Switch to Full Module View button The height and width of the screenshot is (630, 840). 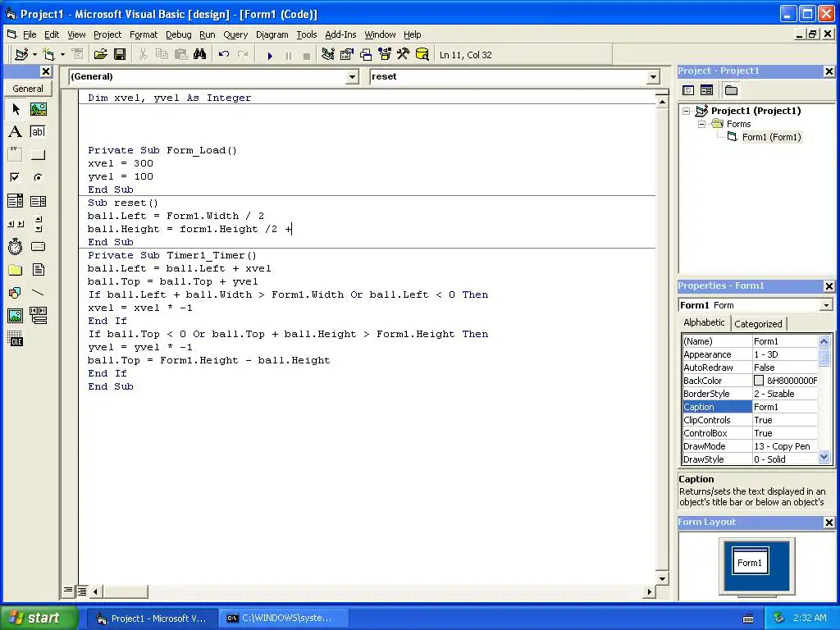click(81, 591)
